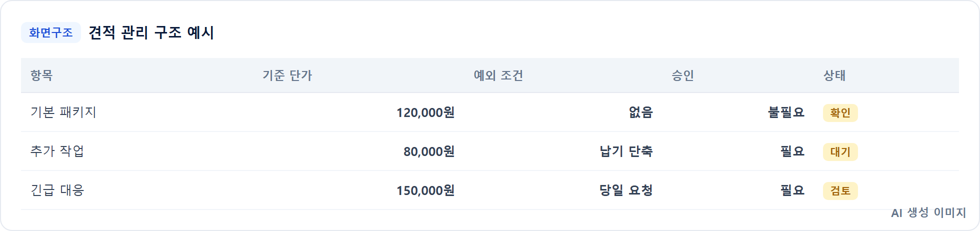This screenshot has width=980, height=231.
Task: Click the 120,000원 price cell
Action: (425, 112)
